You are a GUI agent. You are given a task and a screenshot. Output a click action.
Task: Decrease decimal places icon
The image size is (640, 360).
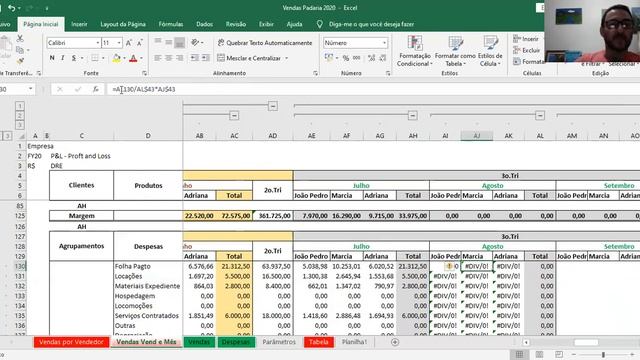382,58
